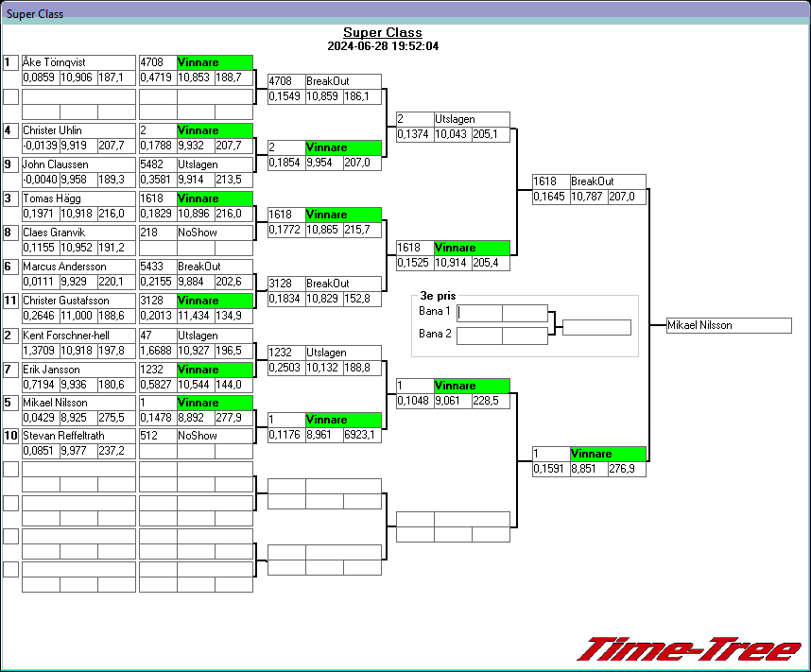This screenshot has height=672, width=811.
Task: Click the 1,6688 reaction time cell
Action: pyautogui.click(x=158, y=351)
